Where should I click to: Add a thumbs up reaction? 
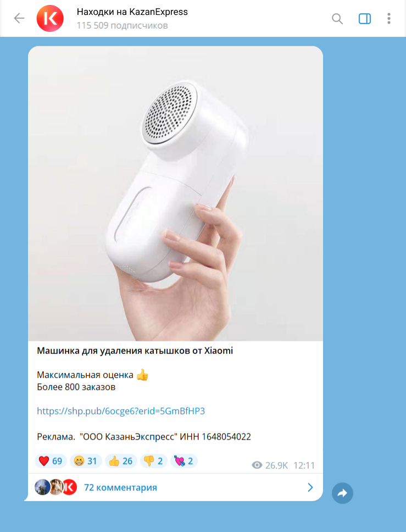121,461
